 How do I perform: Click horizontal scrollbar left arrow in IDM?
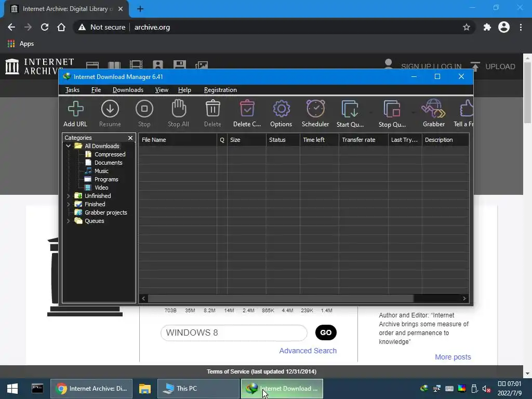143,299
